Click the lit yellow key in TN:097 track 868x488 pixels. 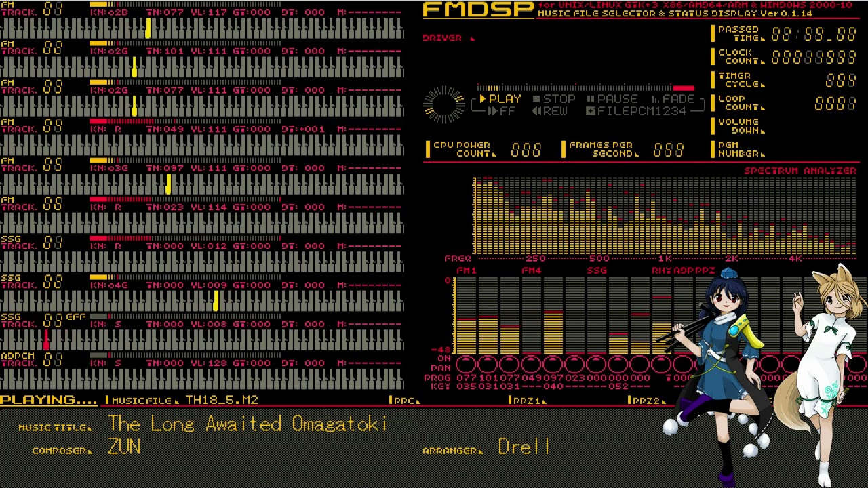tap(168, 184)
